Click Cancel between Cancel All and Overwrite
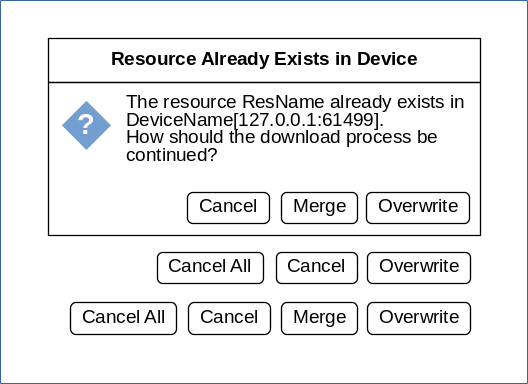Image resolution: width=528 pixels, height=384 pixels. coord(317,268)
